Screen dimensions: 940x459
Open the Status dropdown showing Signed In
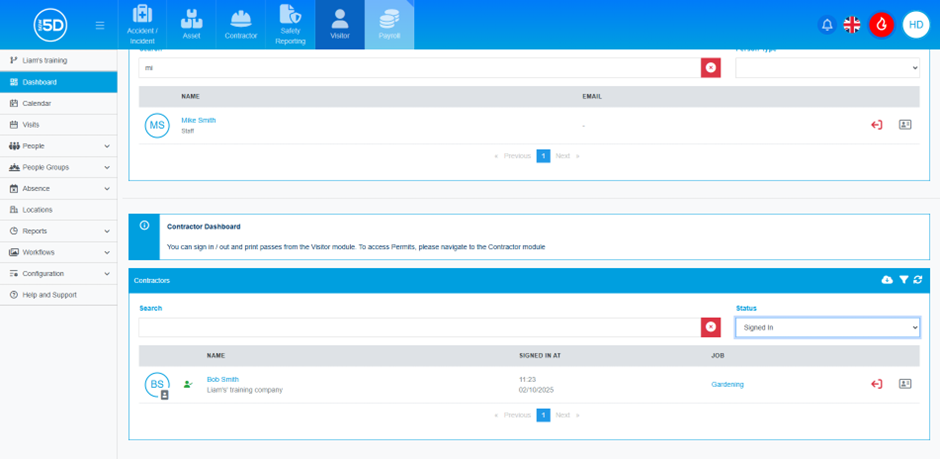[827, 327]
